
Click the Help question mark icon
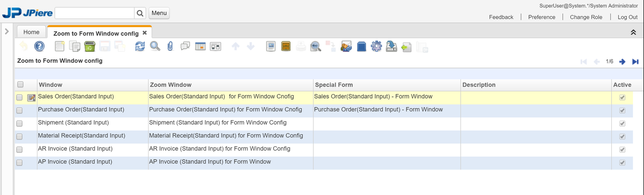click(39, 47)
